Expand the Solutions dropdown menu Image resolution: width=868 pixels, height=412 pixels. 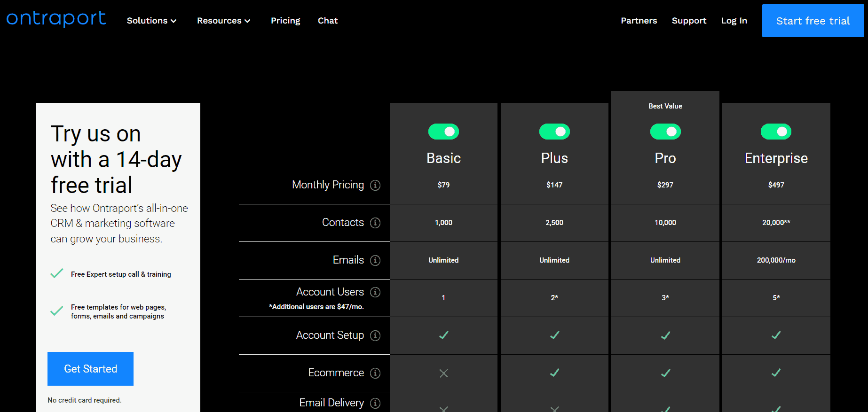151,21
